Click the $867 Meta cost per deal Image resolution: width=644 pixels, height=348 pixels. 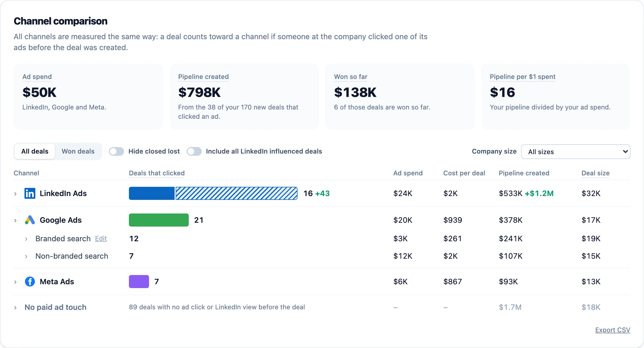453,282
